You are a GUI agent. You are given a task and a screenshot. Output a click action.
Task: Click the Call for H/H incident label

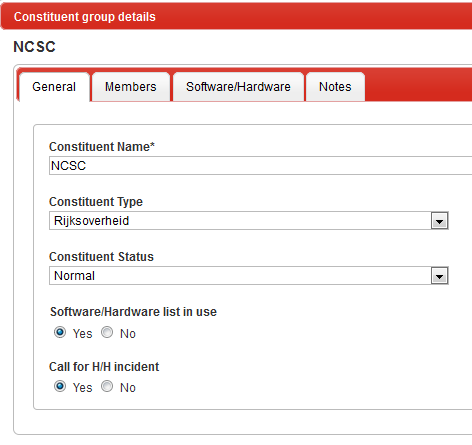tap(104, 367)
